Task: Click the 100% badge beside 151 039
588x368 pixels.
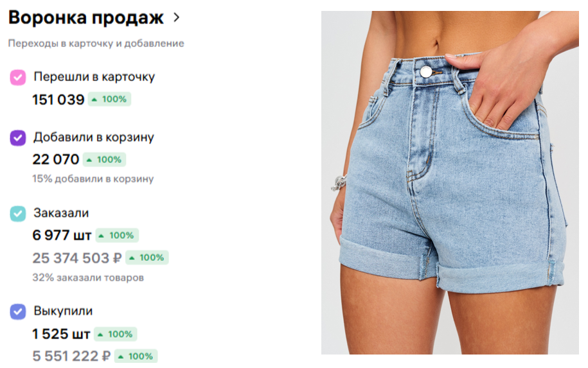Action: [109, 100]
